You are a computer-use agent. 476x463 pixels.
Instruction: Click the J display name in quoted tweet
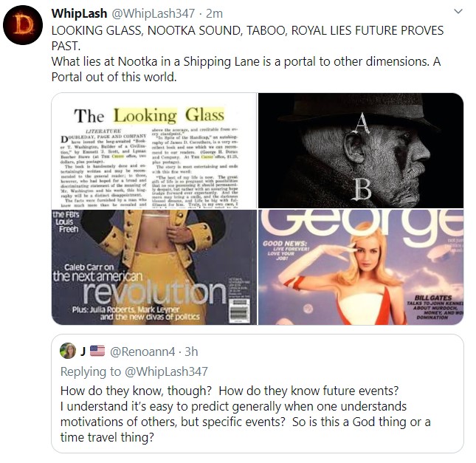tap(83, 351)
